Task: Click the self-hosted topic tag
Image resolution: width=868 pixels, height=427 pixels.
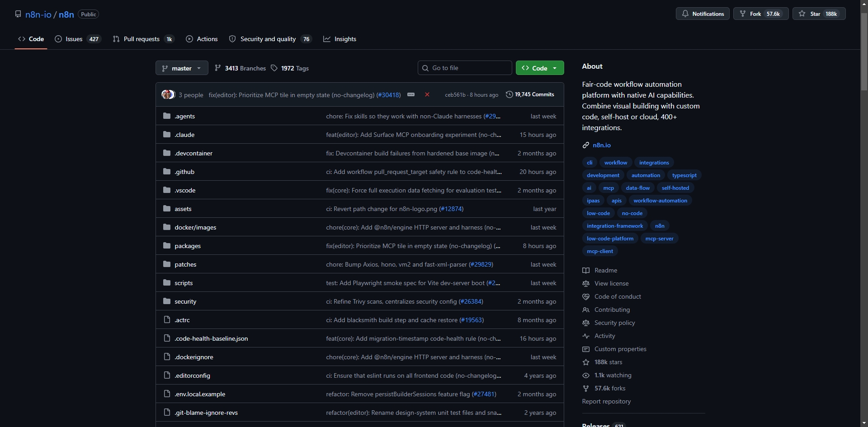Action: point(675,188)
